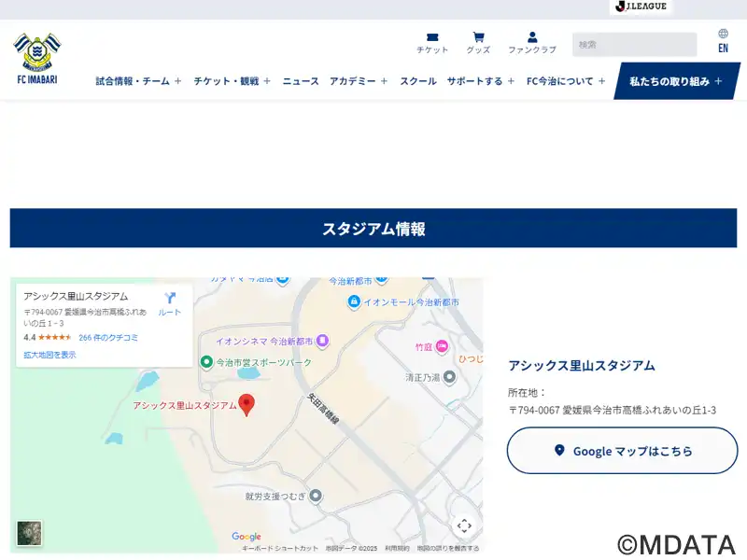Image resolution: width=747 pixels, height=560 pixels.
Task: Open the グッズ shopping cart icon
Action: point(478,43)
